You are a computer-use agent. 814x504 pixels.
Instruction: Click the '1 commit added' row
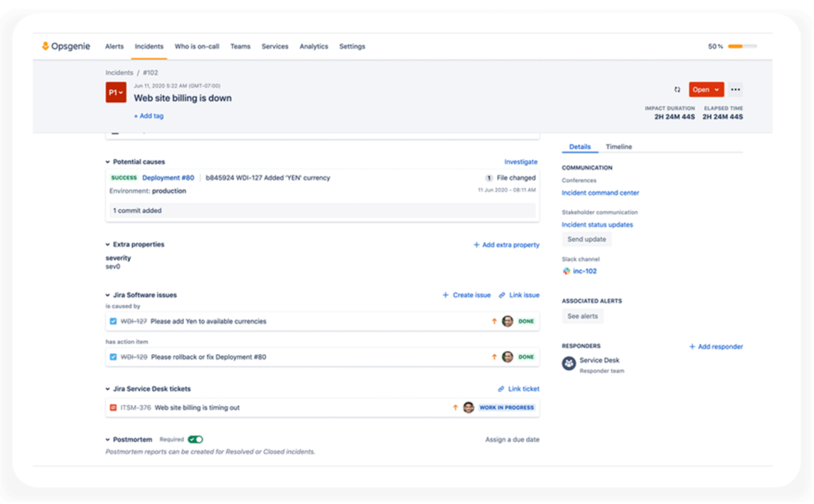pyautogui.click(x=321, y=211)
